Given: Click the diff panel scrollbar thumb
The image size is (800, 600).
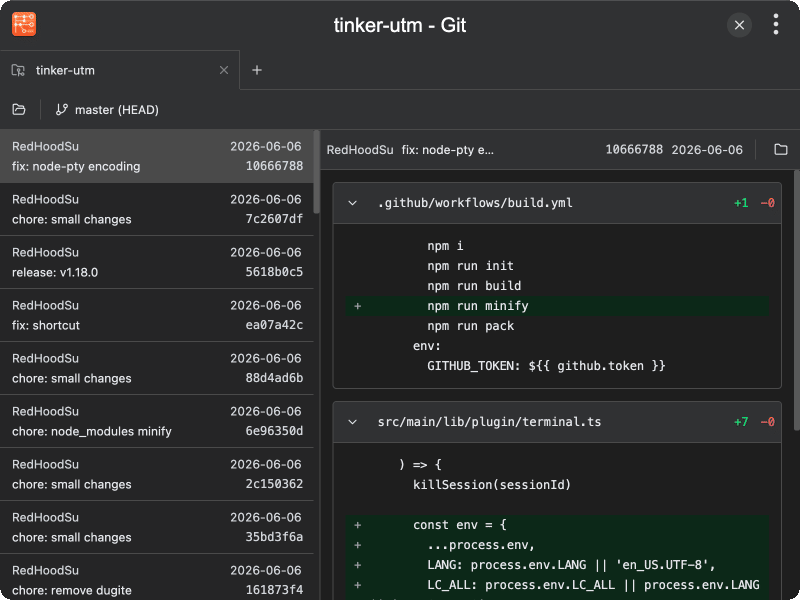Looking at the screenshot, I should pos(797,299).
